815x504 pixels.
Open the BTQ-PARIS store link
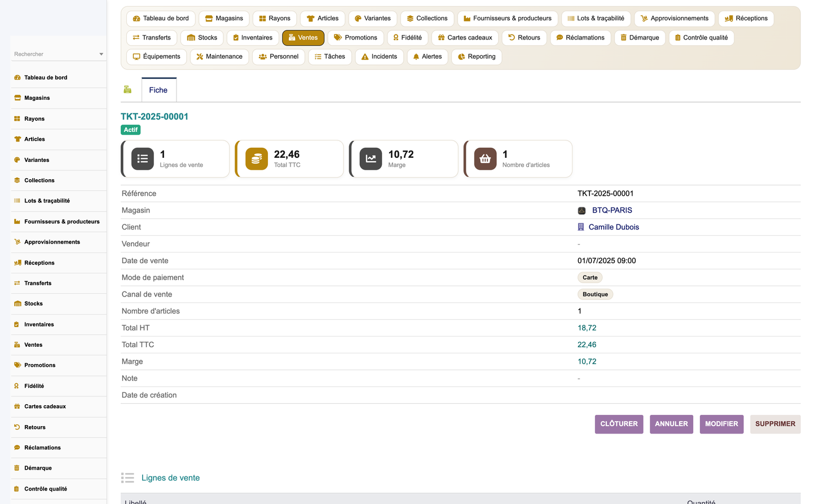click(612, 210)
